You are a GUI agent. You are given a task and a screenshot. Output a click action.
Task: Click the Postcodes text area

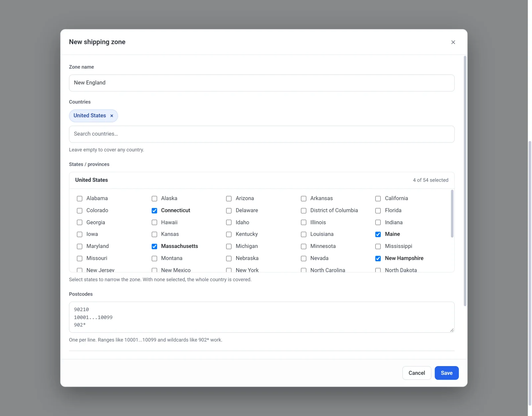[262, 317]
